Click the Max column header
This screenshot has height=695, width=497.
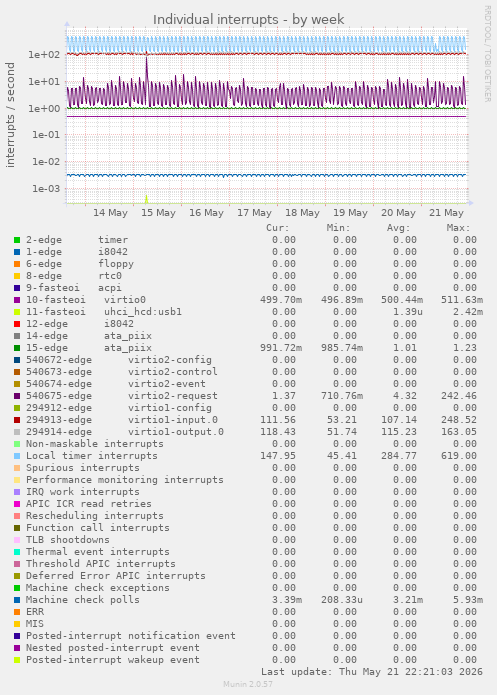pos(458,228)
